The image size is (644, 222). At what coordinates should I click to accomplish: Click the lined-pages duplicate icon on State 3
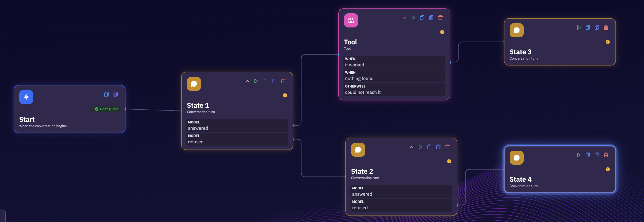[x=597, y=27]
